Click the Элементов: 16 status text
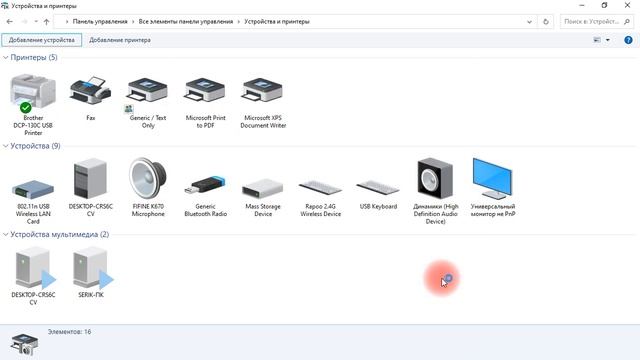640x360 pixels. tap(69, 332)
